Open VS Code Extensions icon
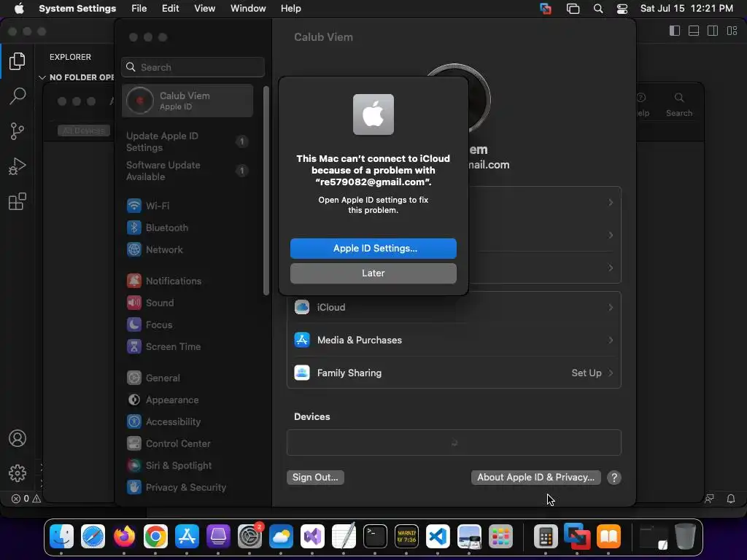Screen dimensions: 747x560 click(18, 201)
